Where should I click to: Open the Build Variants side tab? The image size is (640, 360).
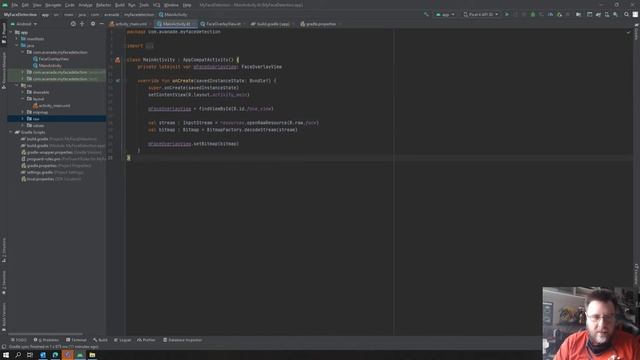(x=4, y=316)
